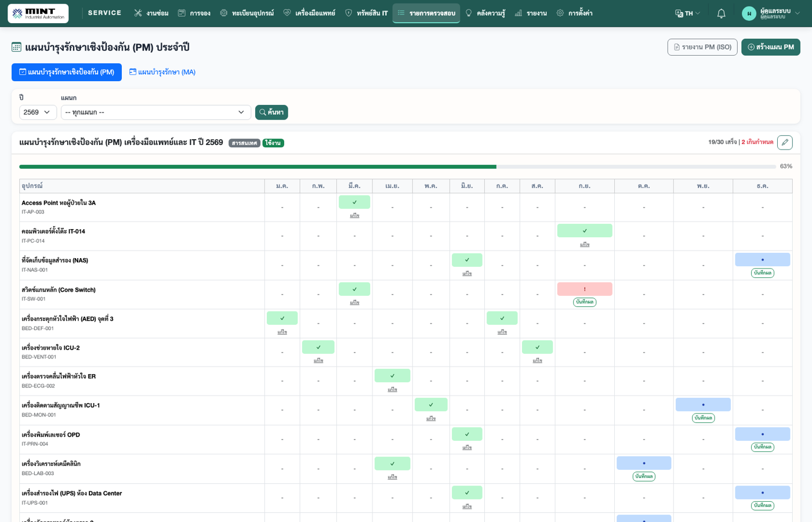Click August completed check for BED-VENT-001
Viewport: 812px width, 522px height.
point(537,347)
